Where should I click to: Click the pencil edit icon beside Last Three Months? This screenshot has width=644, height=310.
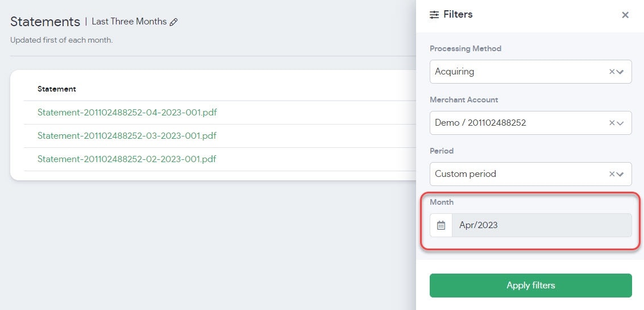tap(174, 22)
